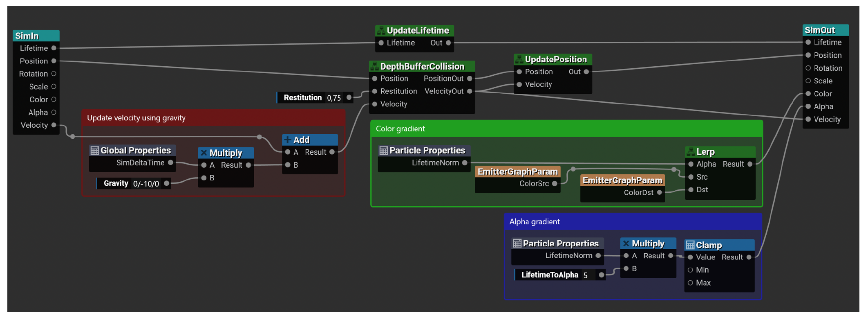Image resolution: width=868 pixels, height=320 pixels.
Task: Click the SimOut Scale input port
Action: pos(808,81)
